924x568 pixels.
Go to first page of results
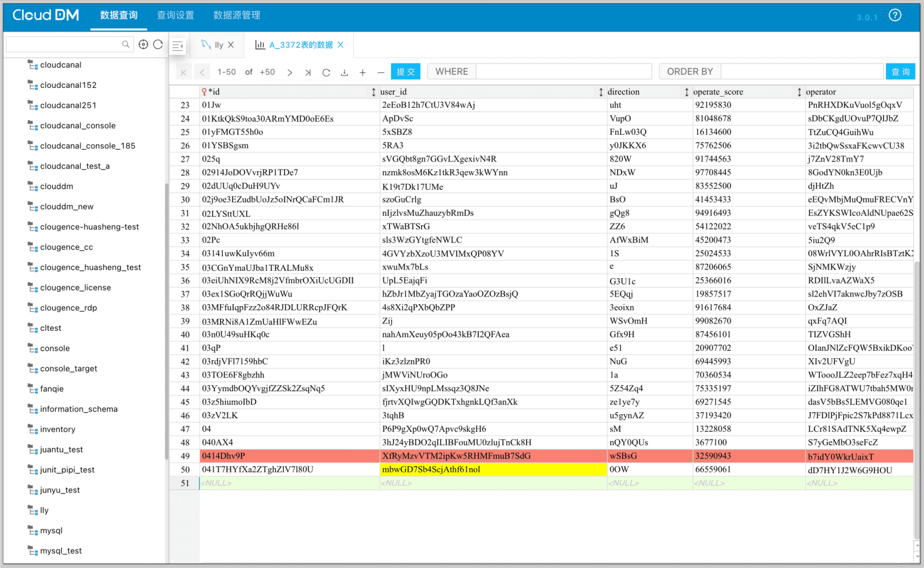[184, 72]
